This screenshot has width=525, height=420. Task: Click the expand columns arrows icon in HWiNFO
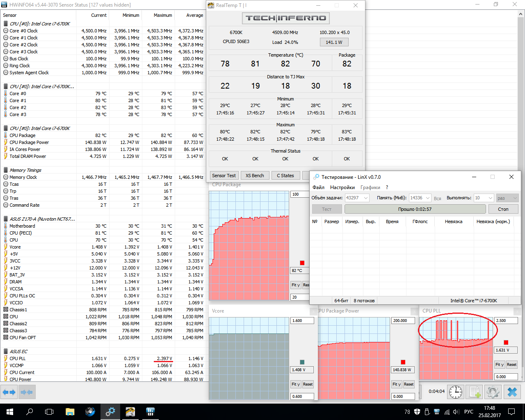(9, 392)
